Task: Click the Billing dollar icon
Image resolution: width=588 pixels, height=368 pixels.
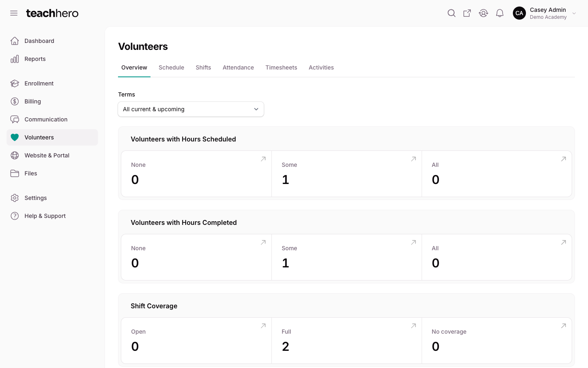Action: pyautogui.click(x=15, y=101)
